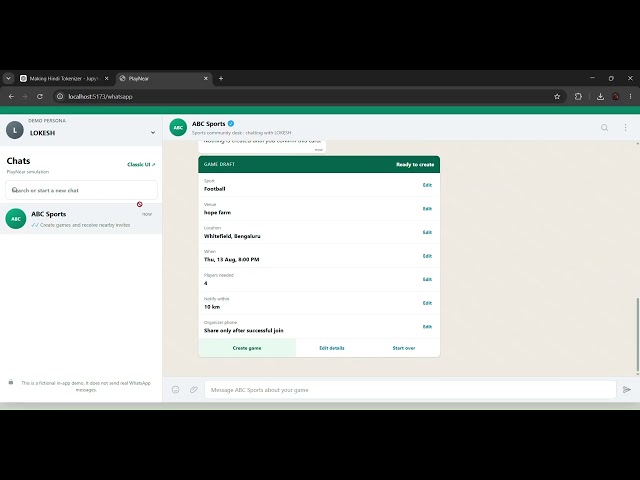Image resolution: width=640 pixels, height=480 pixels.
Task: Click Edit next to Venue hope farm
Action: point(427,209)
